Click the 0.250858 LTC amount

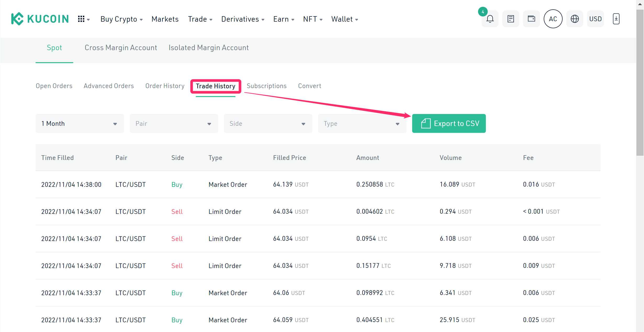click(x=375, y=185)
